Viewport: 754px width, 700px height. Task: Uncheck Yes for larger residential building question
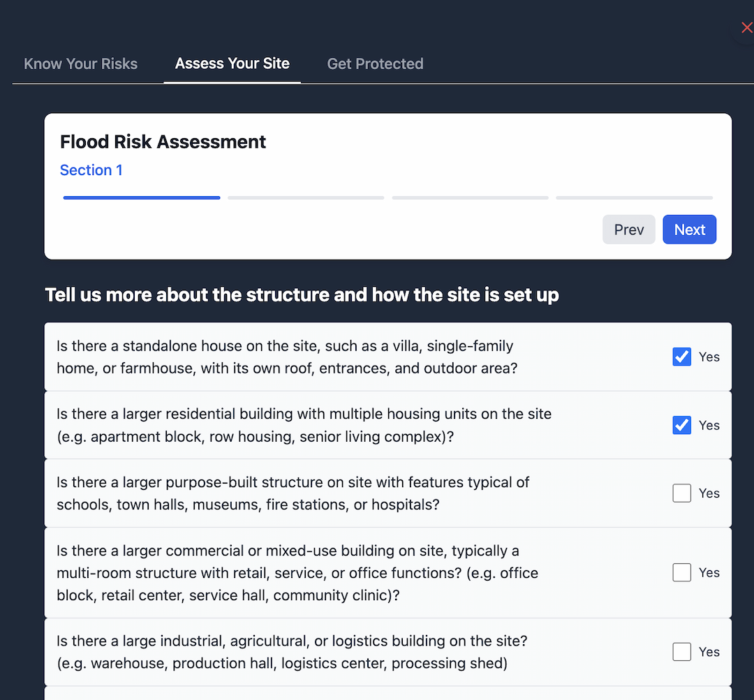click(681, 425)
